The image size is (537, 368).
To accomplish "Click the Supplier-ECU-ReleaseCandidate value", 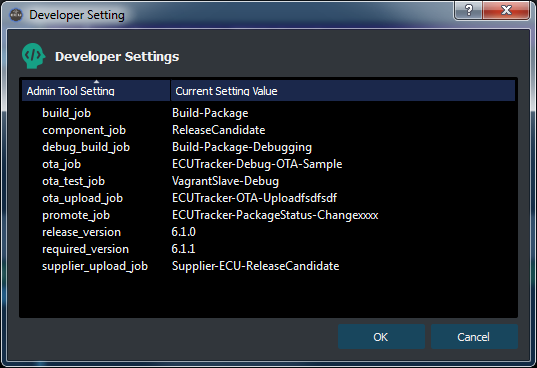I will [255, 266].
